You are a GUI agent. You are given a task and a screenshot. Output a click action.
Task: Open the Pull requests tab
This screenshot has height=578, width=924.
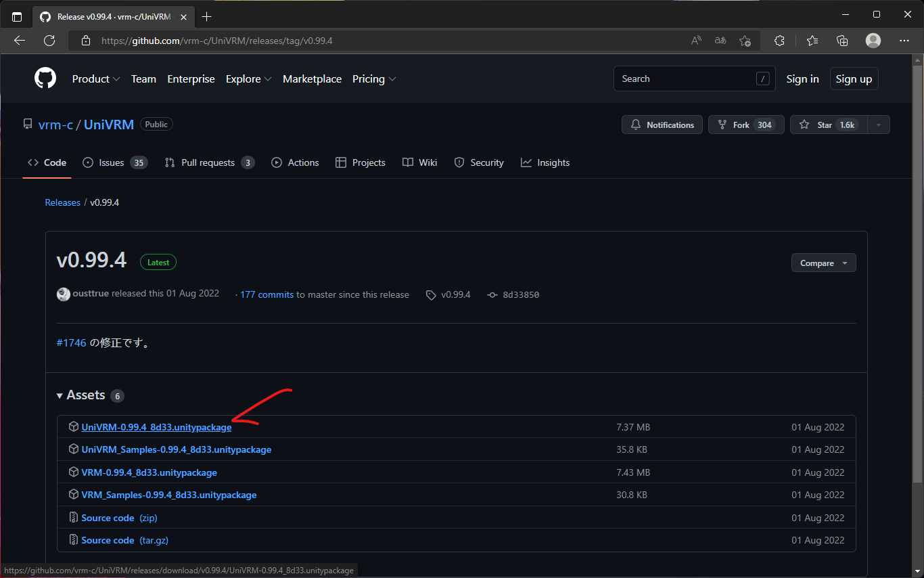(210, 162)
